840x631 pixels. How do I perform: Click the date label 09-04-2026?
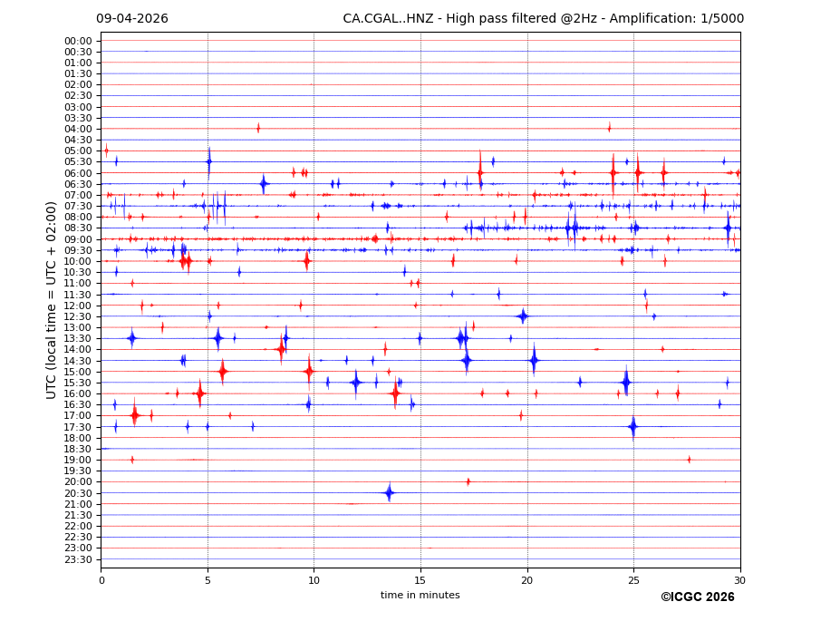tap(132, 19)
